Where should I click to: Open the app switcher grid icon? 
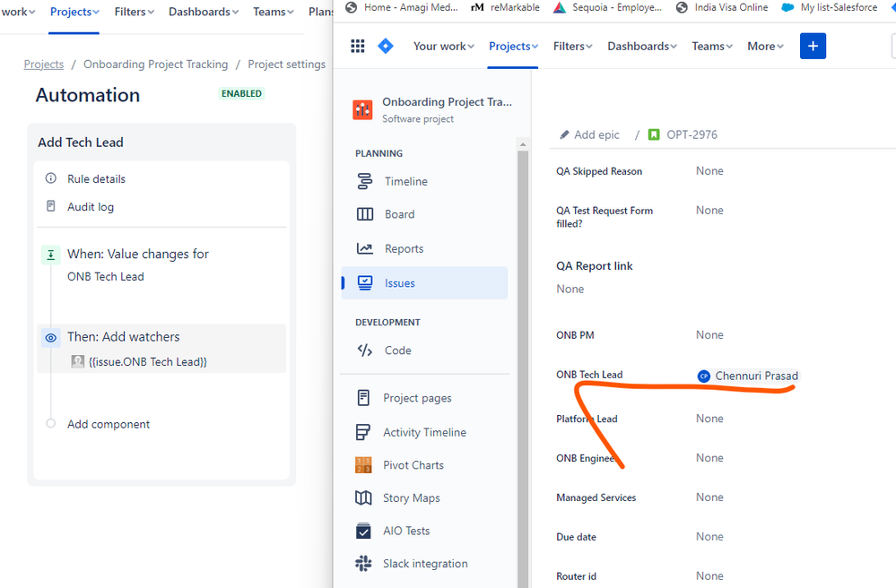point(358,47)
